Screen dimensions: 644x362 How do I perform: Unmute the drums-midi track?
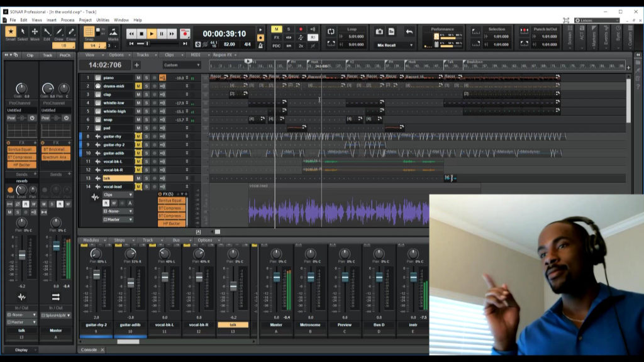click(138, 86)
